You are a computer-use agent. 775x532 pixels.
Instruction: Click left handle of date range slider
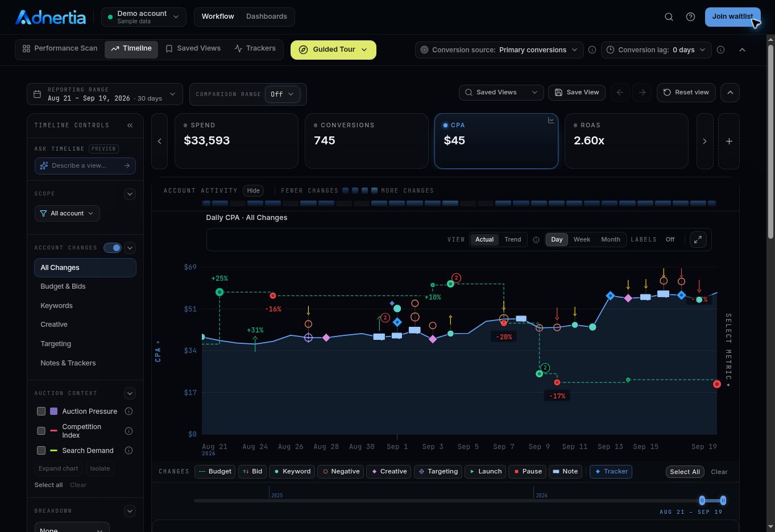coord(702,500)
